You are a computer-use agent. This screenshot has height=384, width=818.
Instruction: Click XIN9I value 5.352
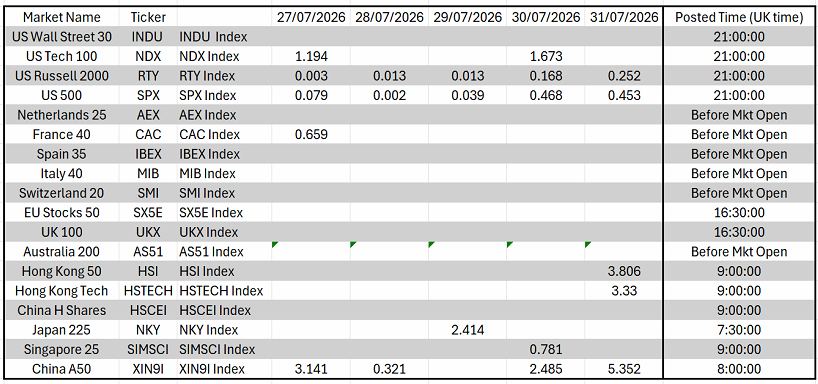624,369
